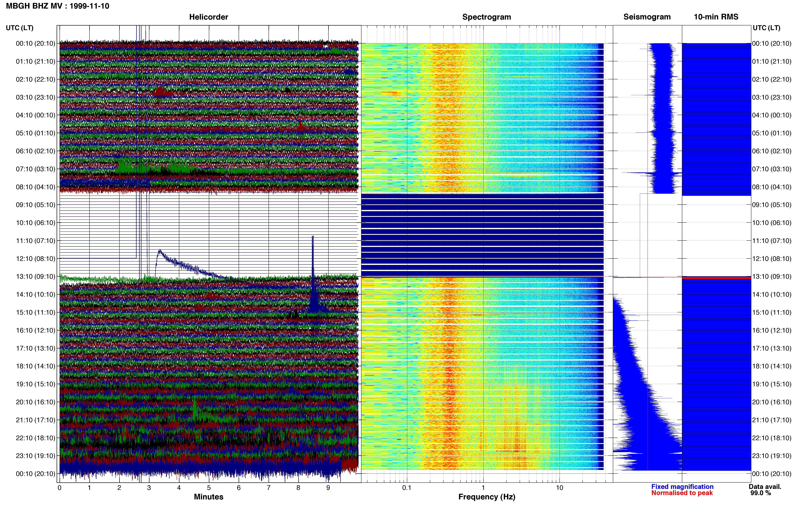Click helicorder time label 05:10 (01:10)
812x508 pixels.
point(36,133)
